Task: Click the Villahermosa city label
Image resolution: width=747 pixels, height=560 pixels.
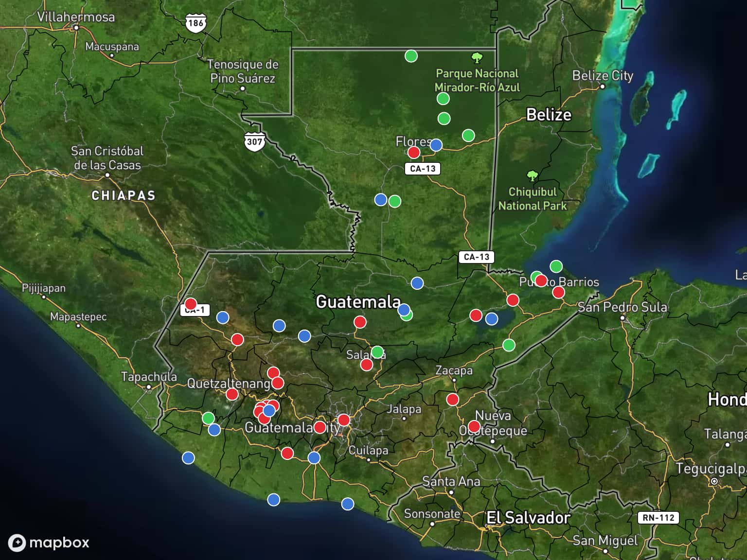Action: click(x=76, y=17)
